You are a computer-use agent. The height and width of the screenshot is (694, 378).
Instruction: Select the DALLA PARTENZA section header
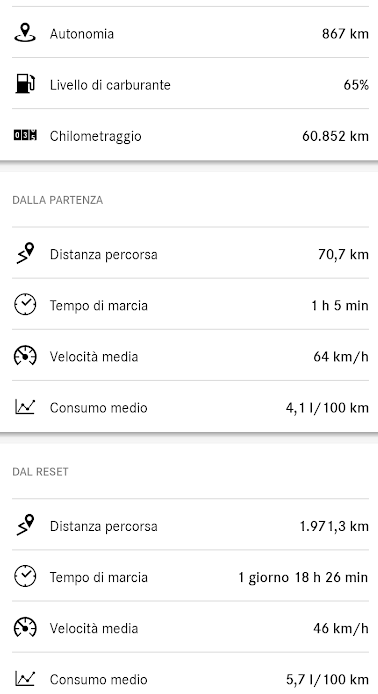click(x=58, y=200)
